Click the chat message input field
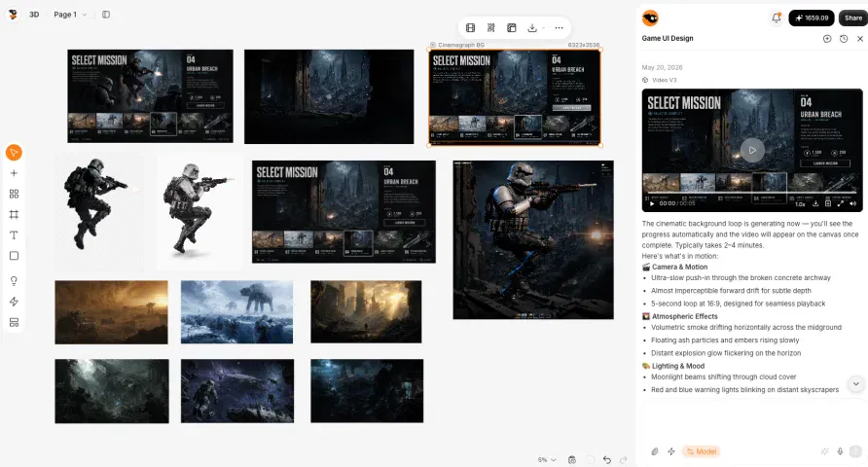The height and width of the screenshot is (467, 868). coord(752,423)
